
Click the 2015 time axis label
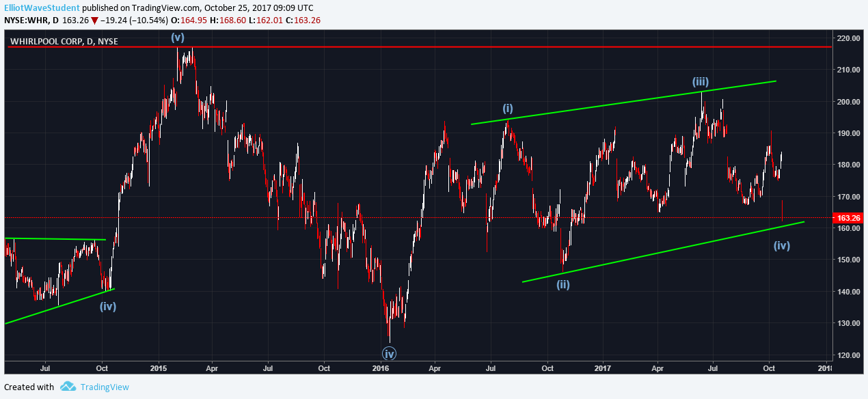159,368
